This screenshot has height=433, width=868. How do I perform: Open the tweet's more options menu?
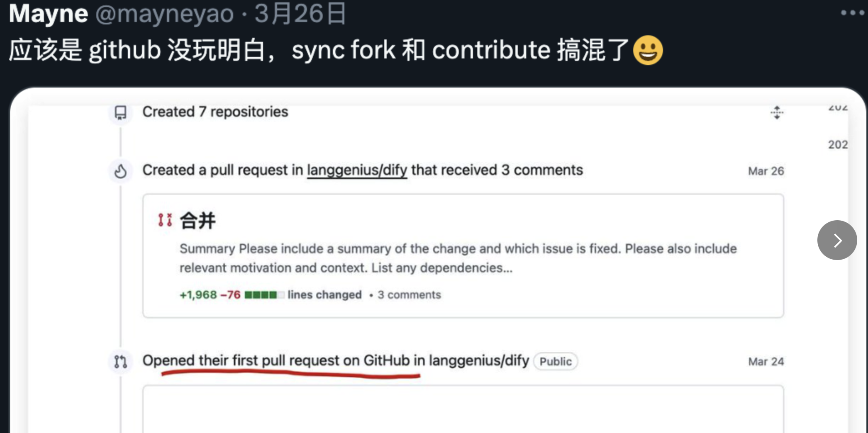point(852,13)
